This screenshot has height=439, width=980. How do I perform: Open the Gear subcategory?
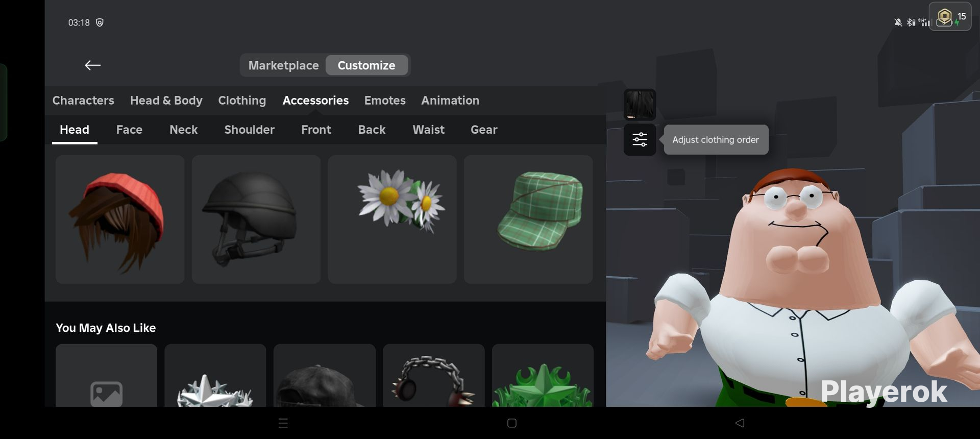(x=484, y=130)
